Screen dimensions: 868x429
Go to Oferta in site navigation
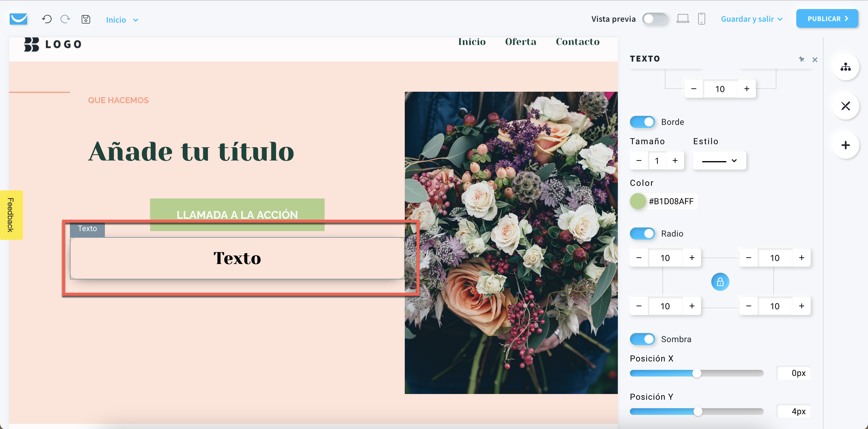[520, 42]
